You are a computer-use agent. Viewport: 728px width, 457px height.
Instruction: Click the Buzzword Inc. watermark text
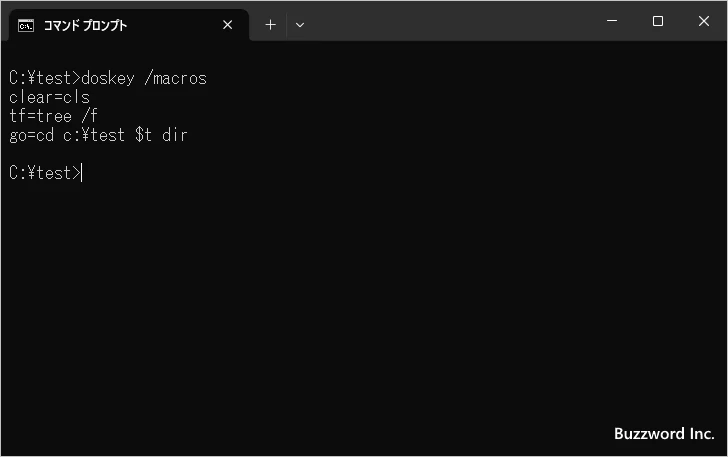click(x=664, y=434)
